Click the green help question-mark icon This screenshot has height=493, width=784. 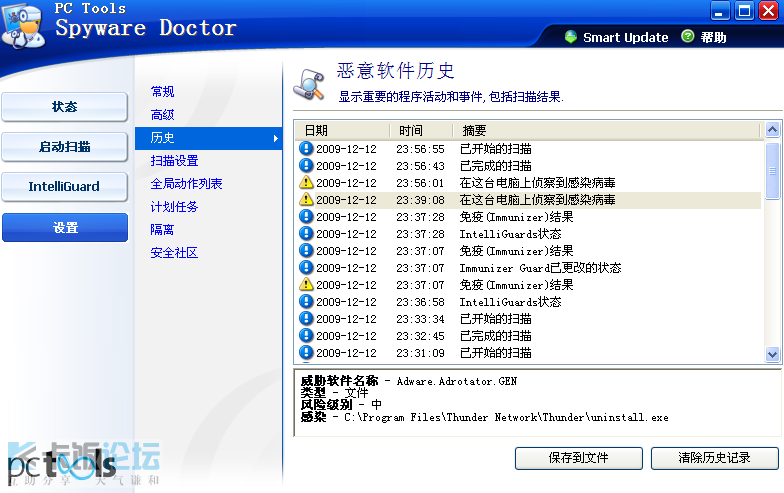688,36
